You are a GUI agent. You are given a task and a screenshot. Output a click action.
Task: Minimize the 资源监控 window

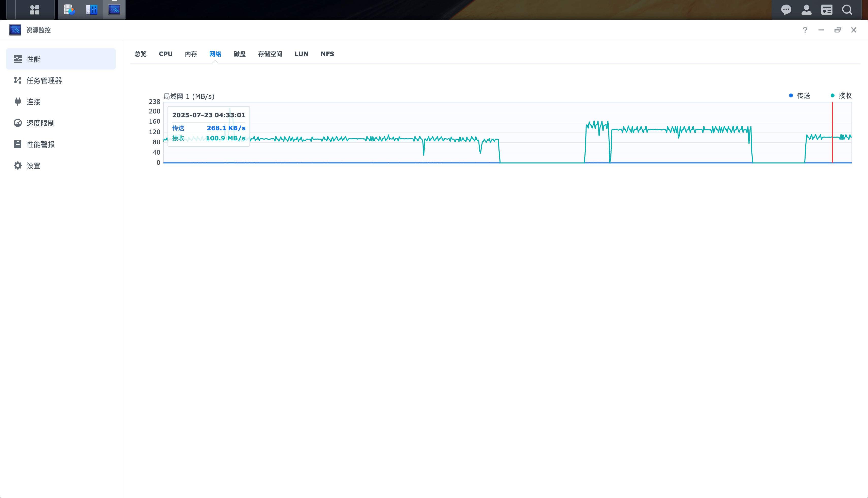821,30
